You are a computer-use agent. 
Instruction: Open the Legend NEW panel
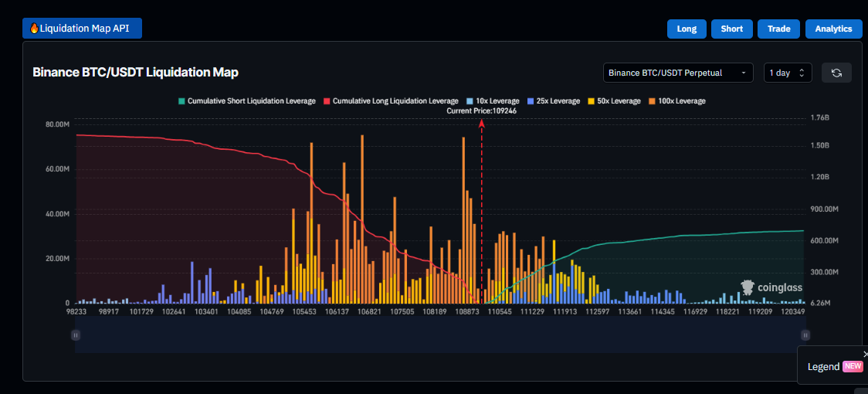[x=834, y=366]
